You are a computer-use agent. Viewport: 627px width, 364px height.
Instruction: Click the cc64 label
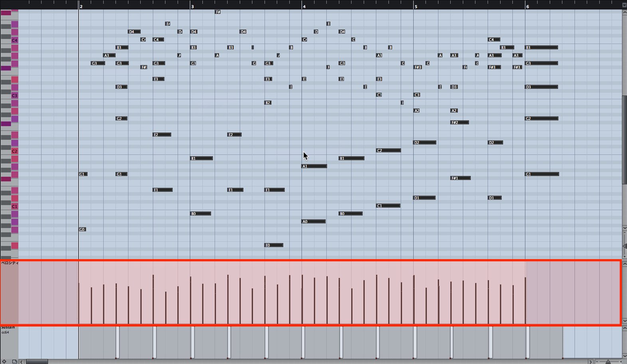pyautogui.click(x=5, y=332)
